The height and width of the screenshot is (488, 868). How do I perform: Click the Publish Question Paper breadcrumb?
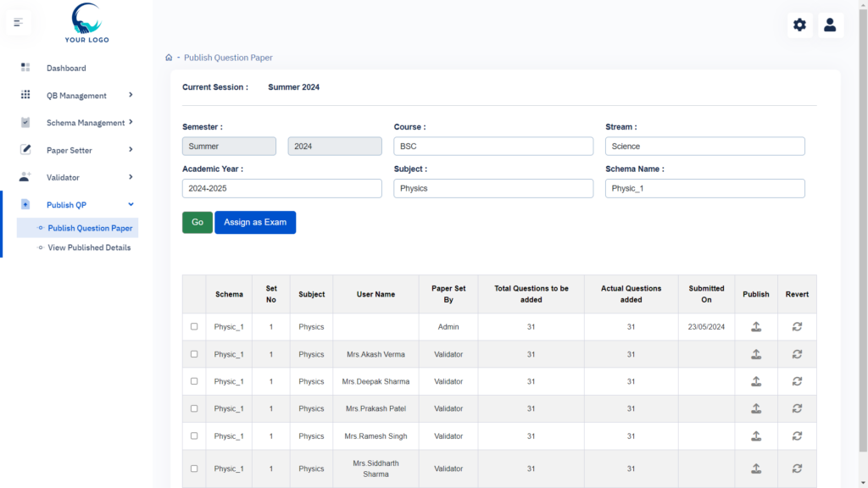[228, 58]
